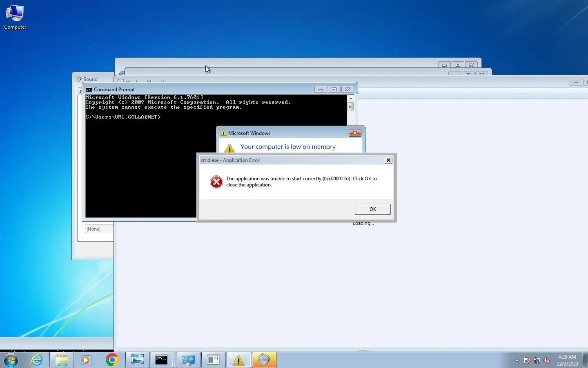Image resolution: width=588 pixels, height=368 pixels.
Task: Close the cmd.exe Application Error dialog
Action: [388, 160]
